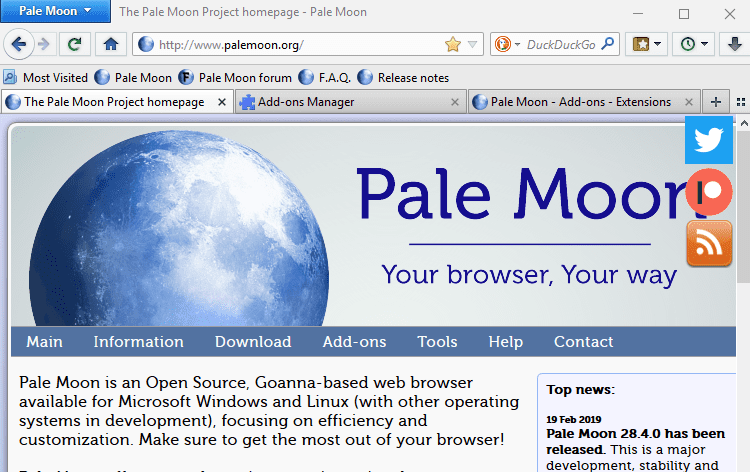Screen dimensions: 750x472
Task: Open the history clock dropdown button
Action: 694,44
